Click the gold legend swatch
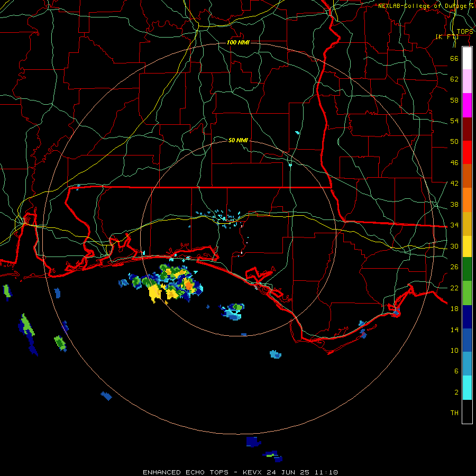The image size is (476, 476). (x=467, y=224)
